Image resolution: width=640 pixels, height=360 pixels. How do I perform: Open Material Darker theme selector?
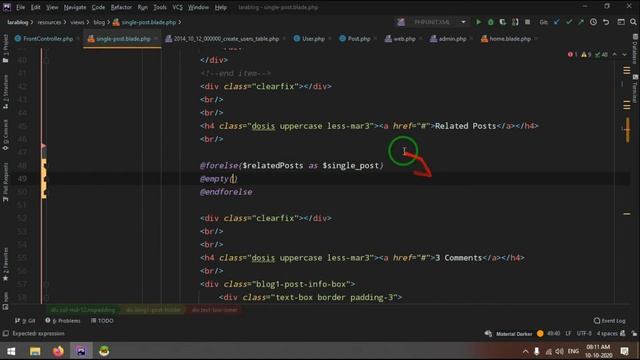click(514, 334)
